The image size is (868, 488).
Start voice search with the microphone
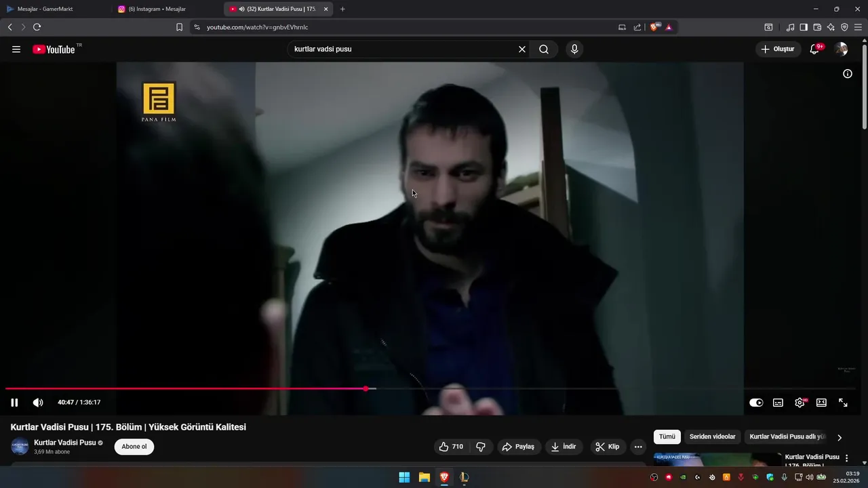tap(574, 49)
